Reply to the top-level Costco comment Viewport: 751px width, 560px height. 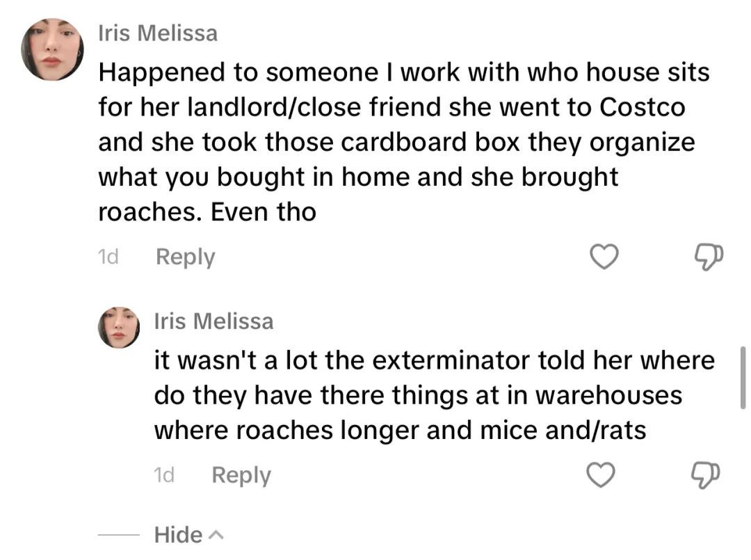186,257
